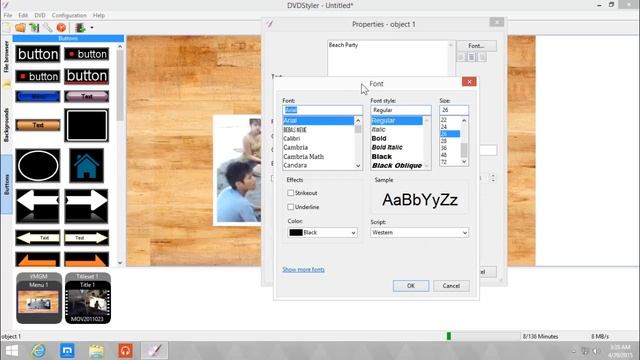
Task: Click the black color swatch in Color box
Action: [x=296, y=233]
